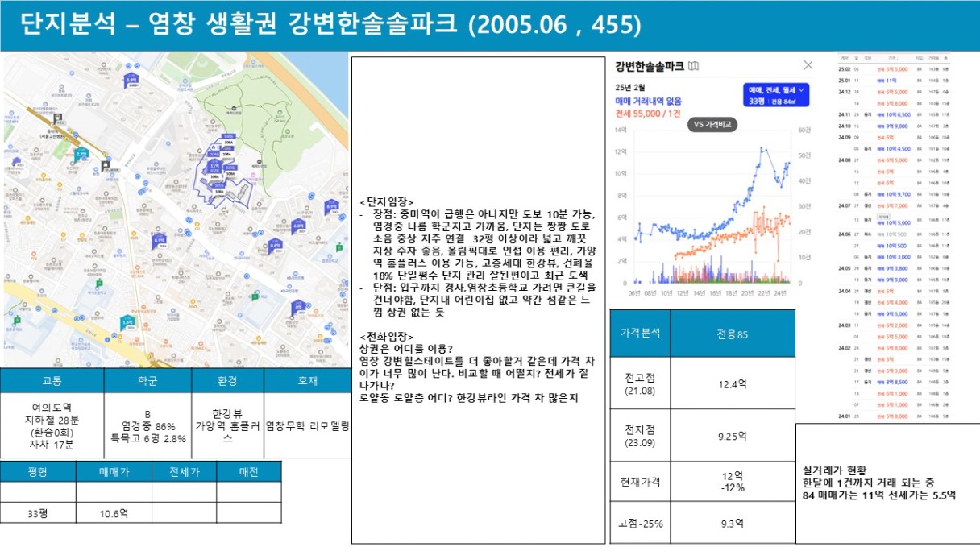Select the 매매 10억 4,500 transaction row
This screenshot has height=551, width=980.
tap(893, 148)
